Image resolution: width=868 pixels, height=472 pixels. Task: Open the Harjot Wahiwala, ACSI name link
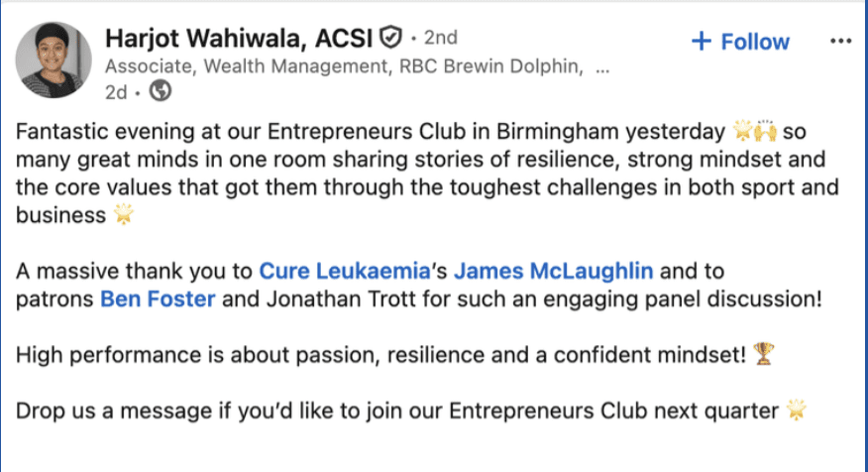pos(238,40)
